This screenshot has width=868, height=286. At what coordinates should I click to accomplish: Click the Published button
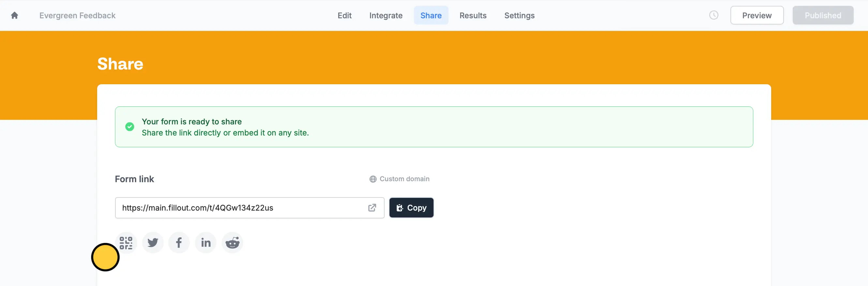pos(823,15)
